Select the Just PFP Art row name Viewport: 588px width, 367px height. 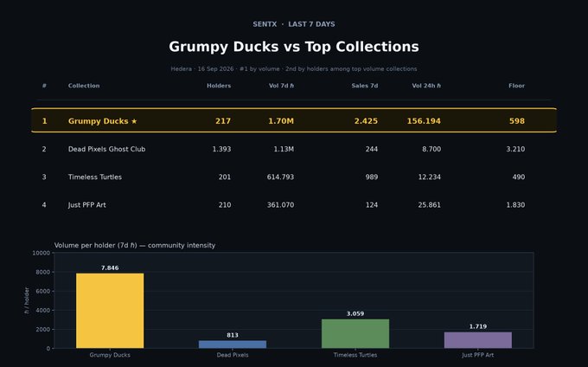pos(87,205)
